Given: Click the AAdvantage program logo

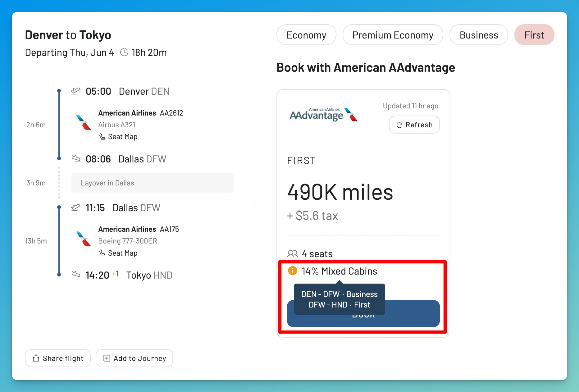Looking at the screenshot, I should tap(324, 115).
